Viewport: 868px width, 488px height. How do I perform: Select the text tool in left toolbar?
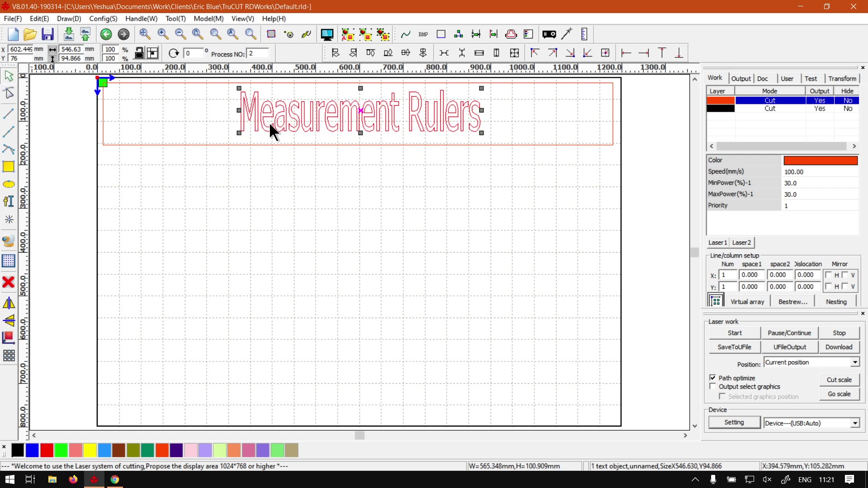tap(9, 202)
